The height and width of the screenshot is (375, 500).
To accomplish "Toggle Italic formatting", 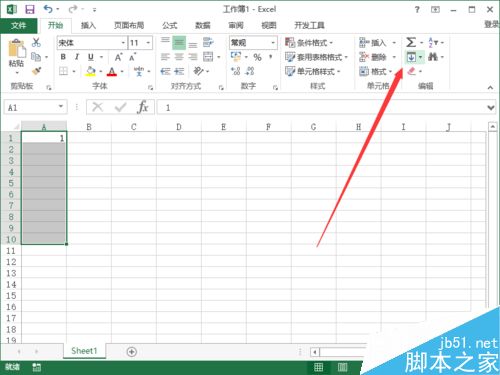I will pyautogui.click(x=77, y=57).
